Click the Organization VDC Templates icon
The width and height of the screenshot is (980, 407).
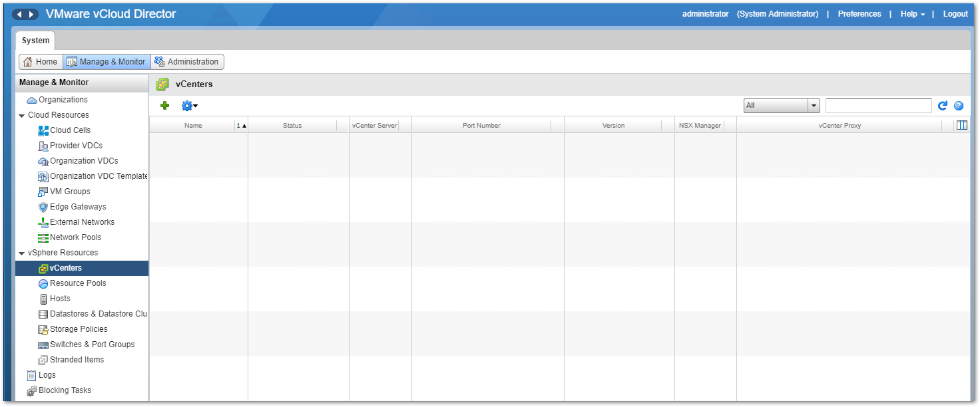point(44,176)
